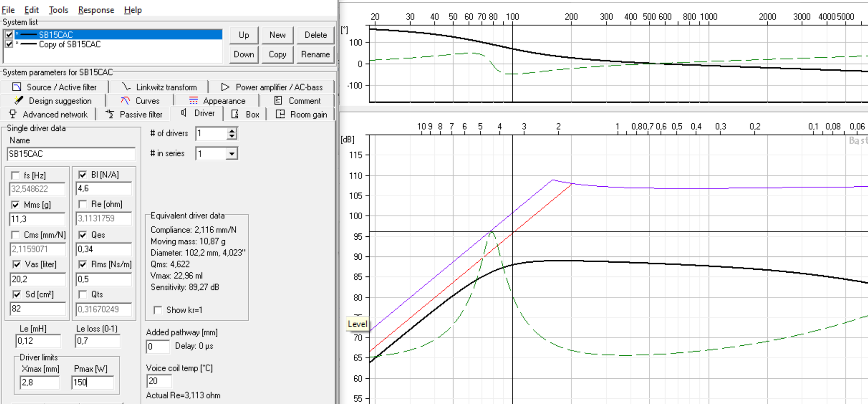Click the Comment tab icon
The width and height of the screenshot is (868, 404).
(278, 100)
